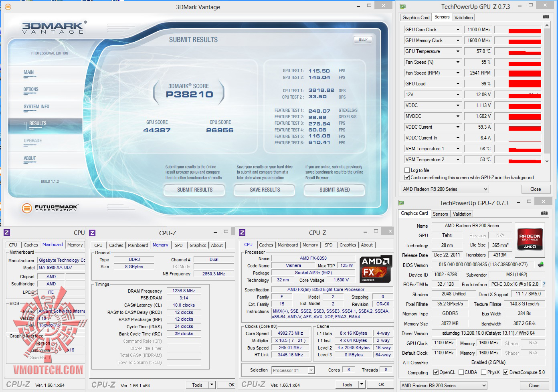Click the BIOS save chip icon beside BIOS Version
This screenshot has height=392, width=558.
pos(541,265)
